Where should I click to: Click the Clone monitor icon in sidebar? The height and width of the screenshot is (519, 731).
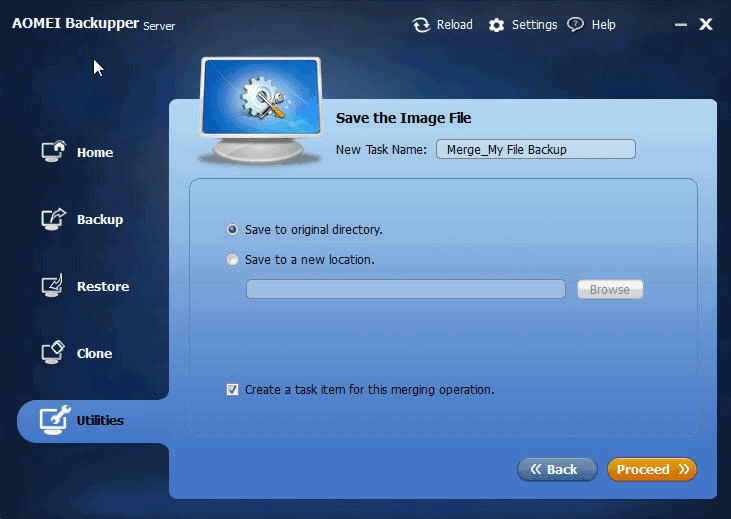point(53,353)
